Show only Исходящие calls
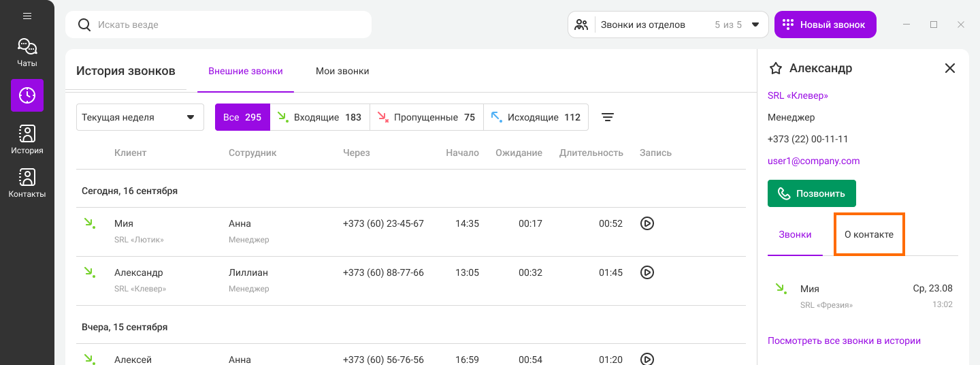Screen dimensions: 980x365 pyautogui.click(x=536, y=117)
